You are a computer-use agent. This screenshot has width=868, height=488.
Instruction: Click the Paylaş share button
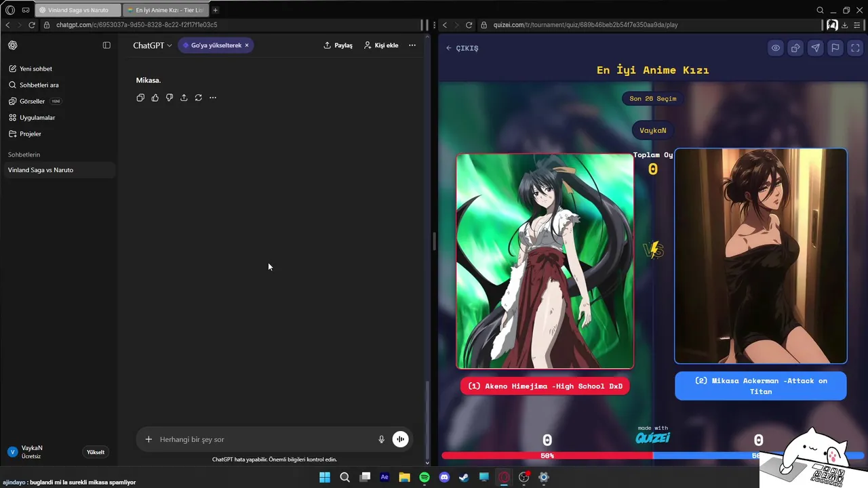tap(338, 45)
